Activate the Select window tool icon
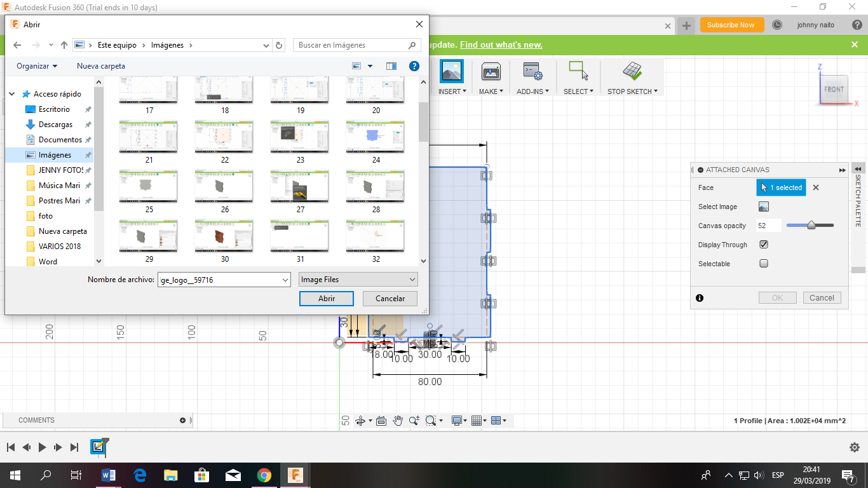 point(578,71)
